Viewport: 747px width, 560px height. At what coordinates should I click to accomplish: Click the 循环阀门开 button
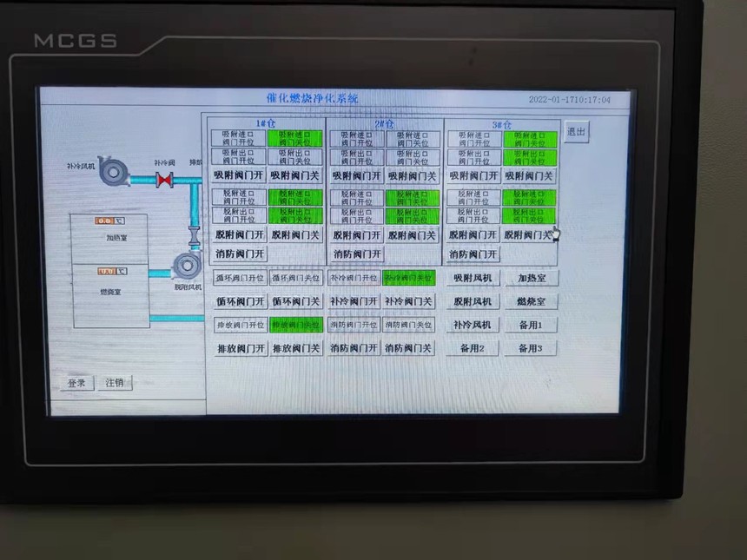click(x=240, y=301)
